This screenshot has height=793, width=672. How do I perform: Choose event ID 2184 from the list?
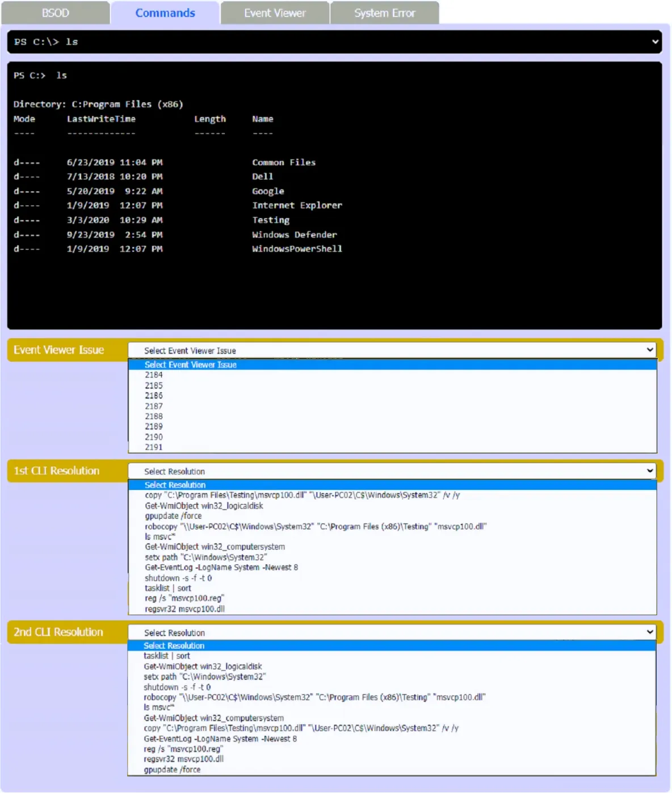tap(392, 375)
